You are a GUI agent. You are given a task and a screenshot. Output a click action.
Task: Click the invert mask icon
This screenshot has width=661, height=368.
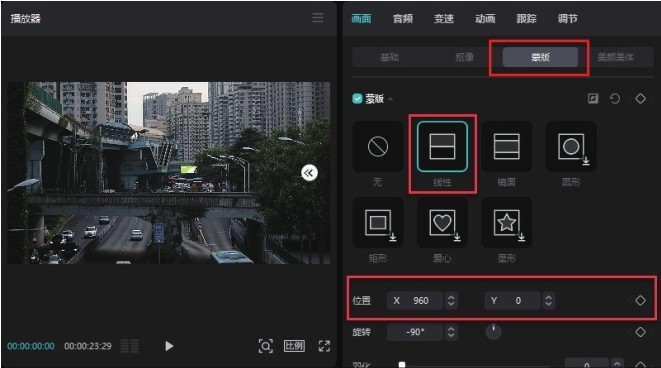[593, 99]
